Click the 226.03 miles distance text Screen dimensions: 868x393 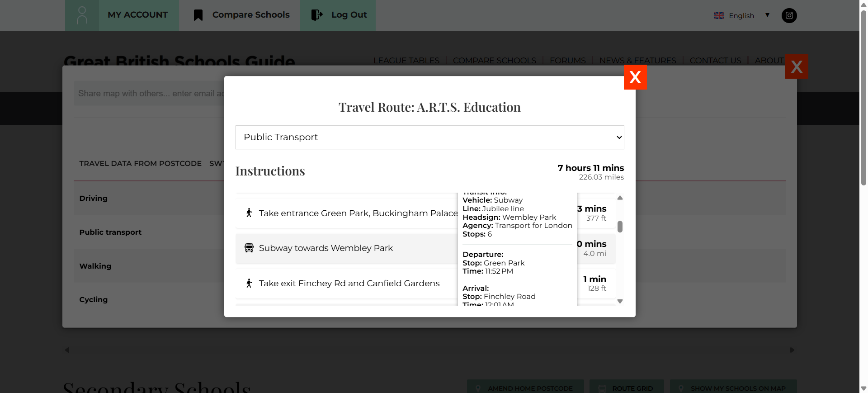[x=601, y=177]
